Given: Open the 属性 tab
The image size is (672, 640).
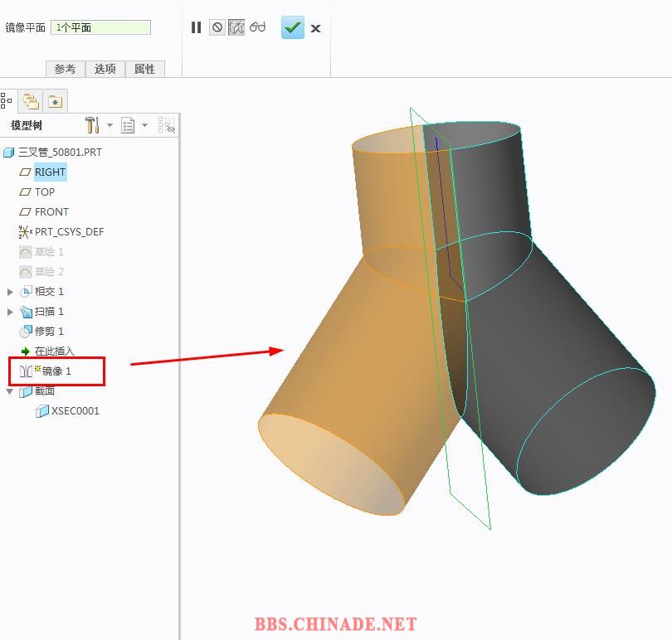Looking at the screenshot, I should pos(145,69).
